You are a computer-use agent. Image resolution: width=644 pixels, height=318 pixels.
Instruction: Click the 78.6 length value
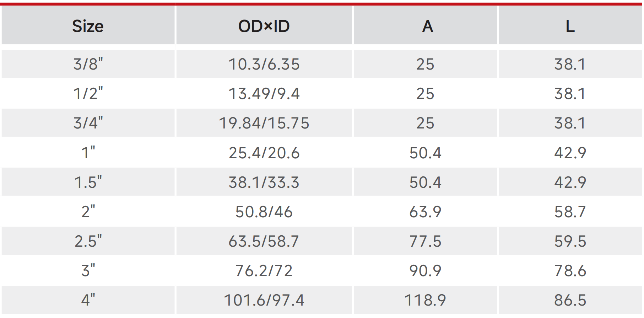(x=570, y=271)
